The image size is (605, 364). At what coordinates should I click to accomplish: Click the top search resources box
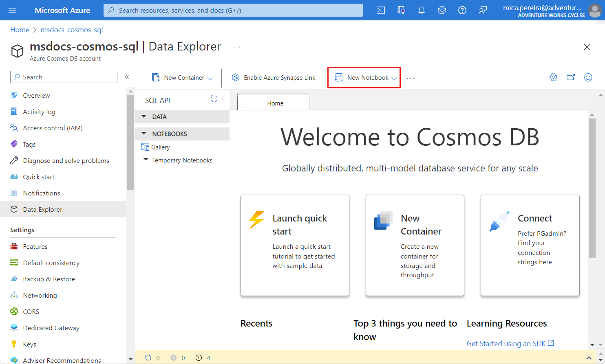pos(233,10)
